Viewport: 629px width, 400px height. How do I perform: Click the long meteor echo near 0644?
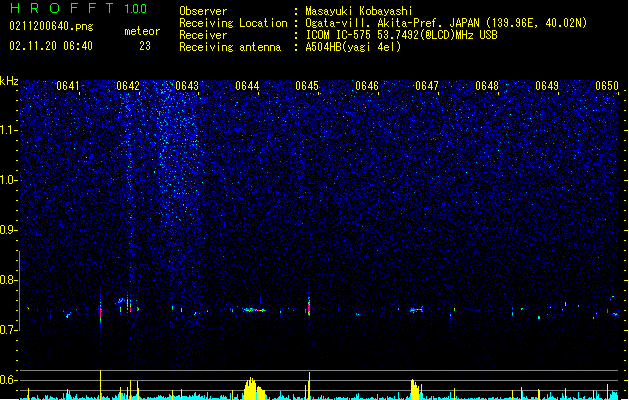coord(254,310)
